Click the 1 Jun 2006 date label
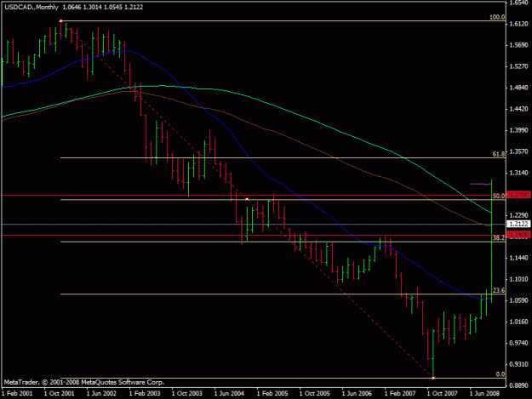The image size is (532, 399). [x=357, y=394]
